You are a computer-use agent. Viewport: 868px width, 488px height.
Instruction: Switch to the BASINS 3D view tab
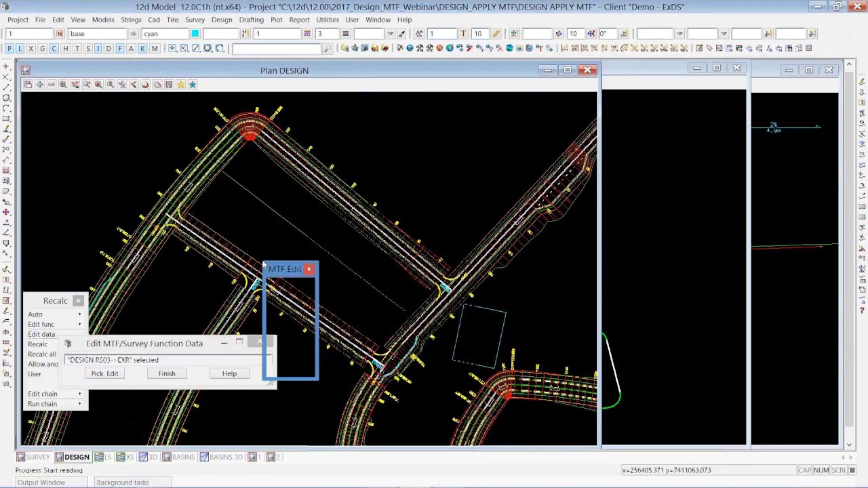click(221, 457)
